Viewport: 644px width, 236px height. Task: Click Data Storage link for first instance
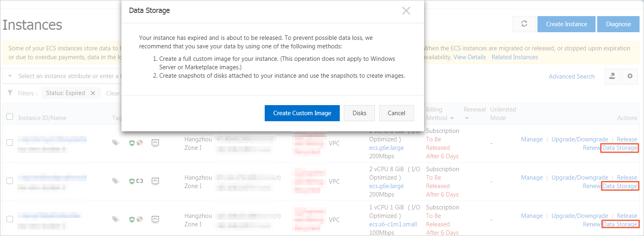(x=620, y=148)
